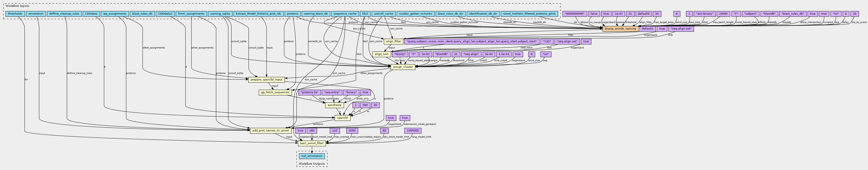Select the out_annotation output node
This screenshot has height=170, width=868.
tap(312, 156)
